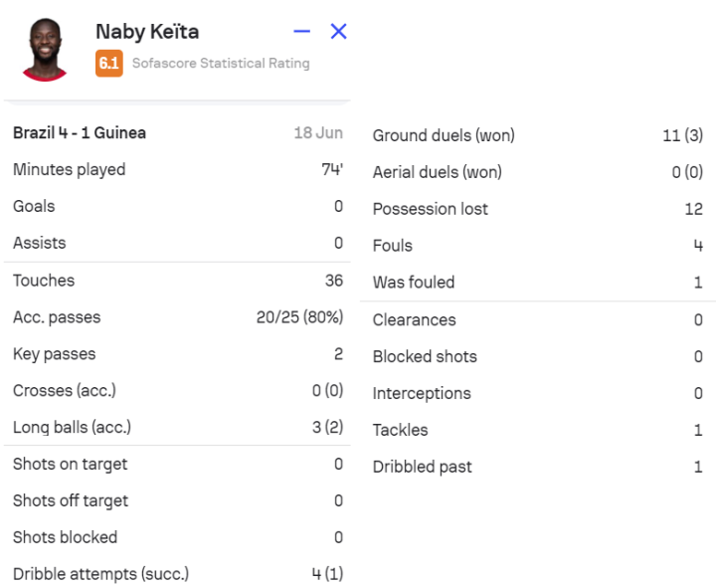This screenshot has height=588, width=716.
Task: Click the orange 6.1 rating badge
Action: 109,64
